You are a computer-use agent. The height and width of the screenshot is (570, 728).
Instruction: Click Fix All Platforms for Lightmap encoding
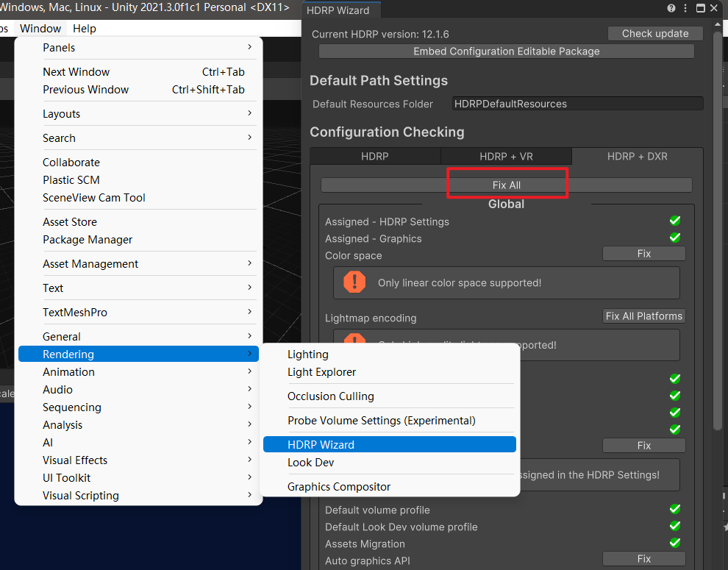pyautogui.click(x=644, y=316)
